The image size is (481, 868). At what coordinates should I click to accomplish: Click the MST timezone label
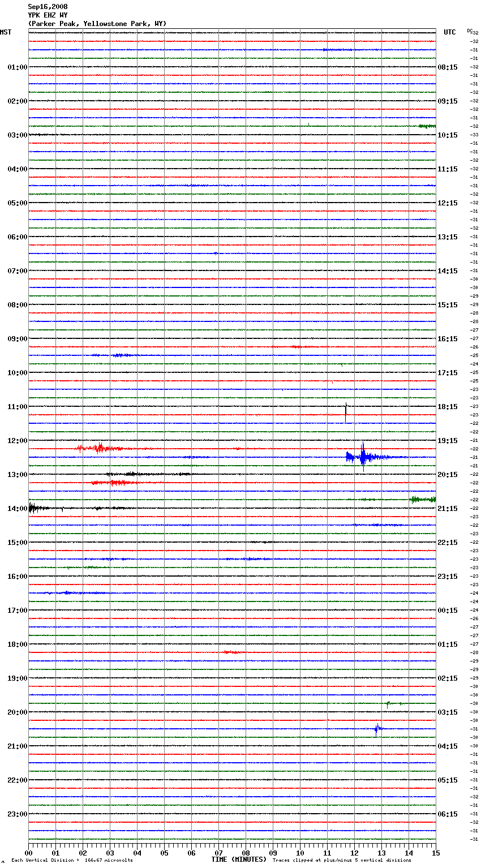(x=6, y=32)
